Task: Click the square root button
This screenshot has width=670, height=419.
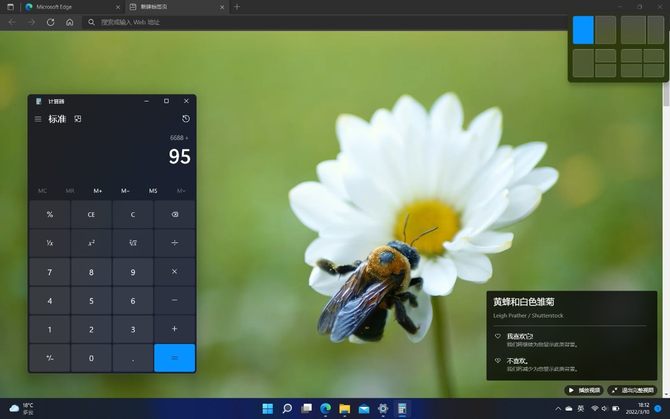Action: pyautogui.click(x=132, y=242)
